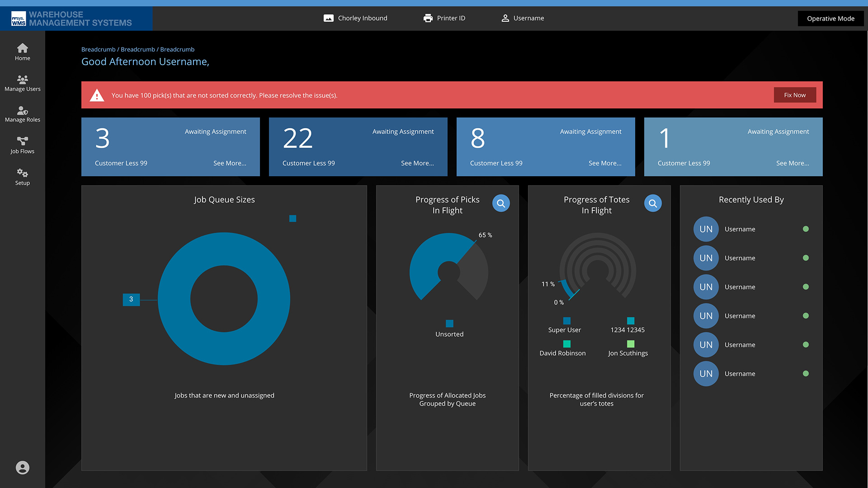Click the first UN user avatar
The height and width of the screenshot is (488, 868).
[x=706, y=229]
